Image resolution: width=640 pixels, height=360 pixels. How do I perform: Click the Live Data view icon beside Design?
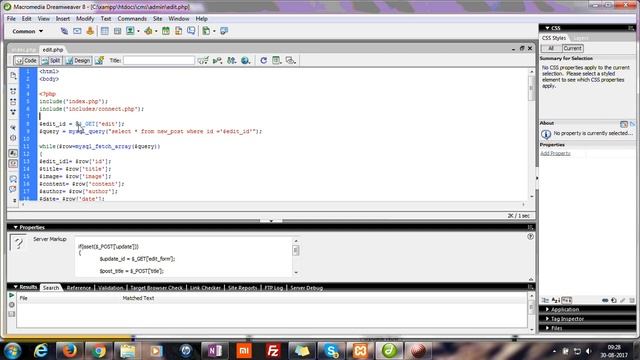[x=99, y=60]
